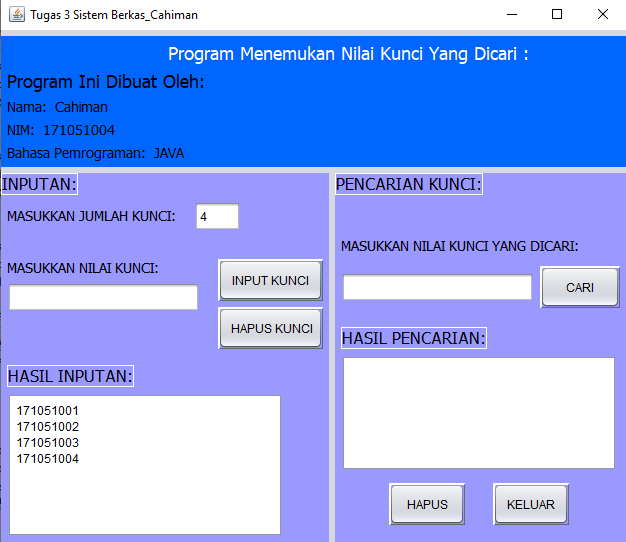626x542 pixels.
Task: Click the NIM: 171051004 text in header
Action: [x=61, y=131]
